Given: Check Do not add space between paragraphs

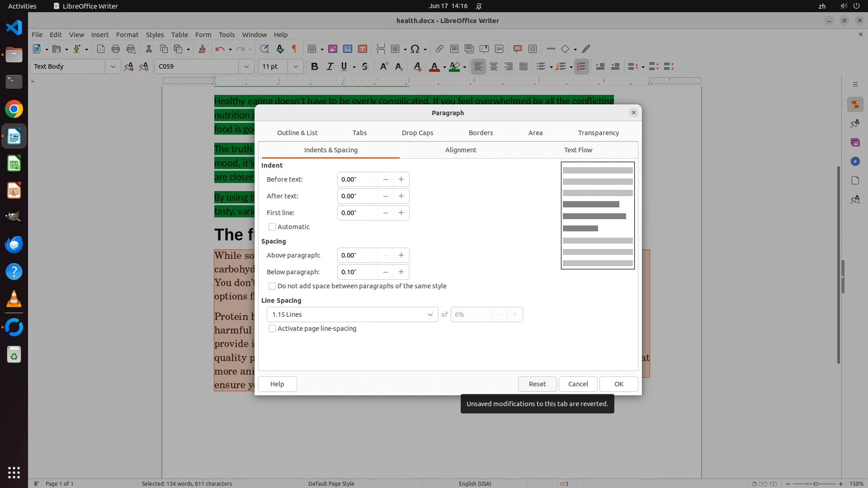Looking at the screenshot, I should [272, 286].
